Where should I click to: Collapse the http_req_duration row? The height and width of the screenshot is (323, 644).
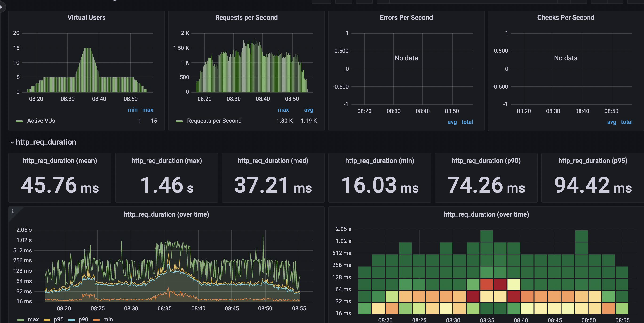(12, 142)
